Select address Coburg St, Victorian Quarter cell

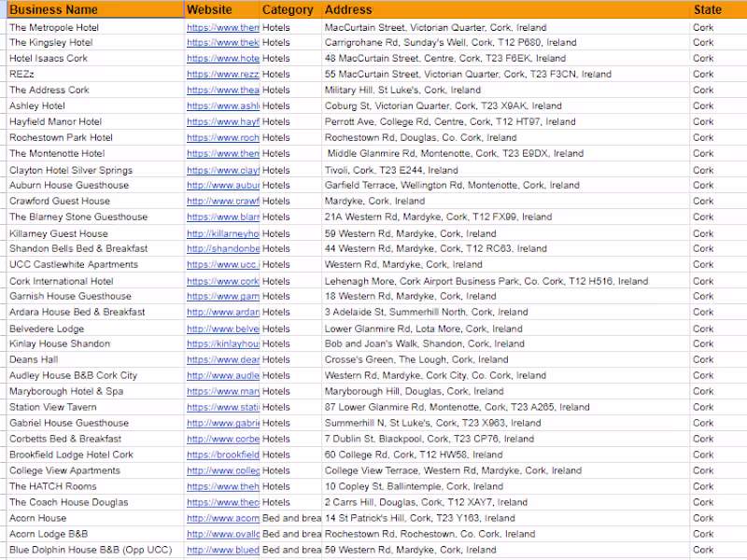(x=506, y=106)
